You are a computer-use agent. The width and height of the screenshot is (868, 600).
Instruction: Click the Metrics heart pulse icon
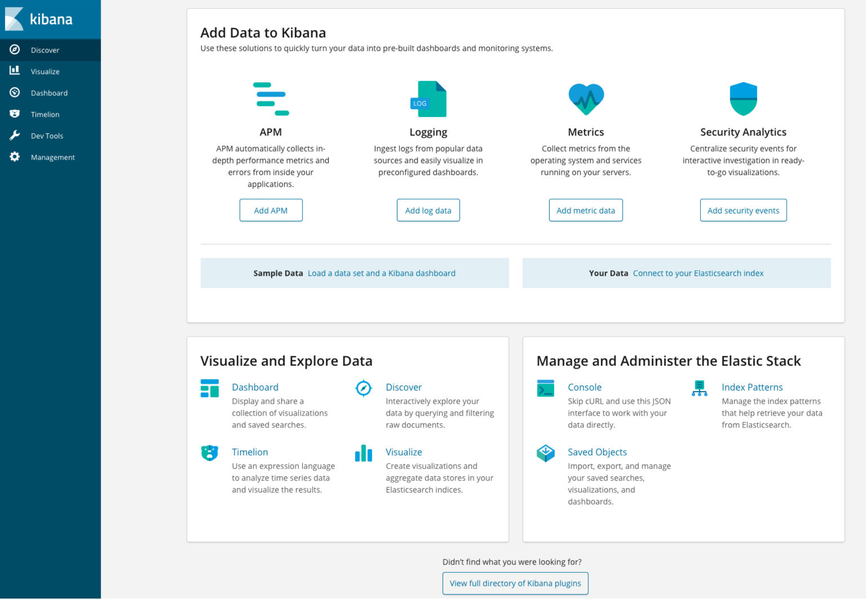[x=587, y=99]
